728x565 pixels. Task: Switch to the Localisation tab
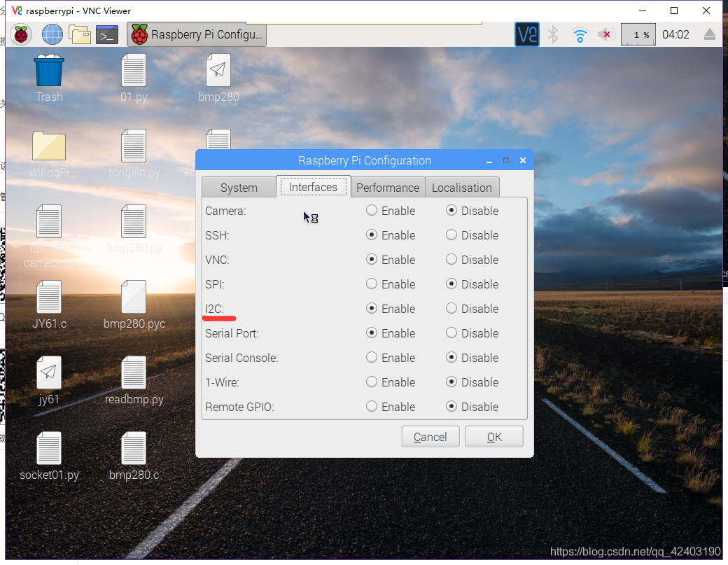coord(462,188)
